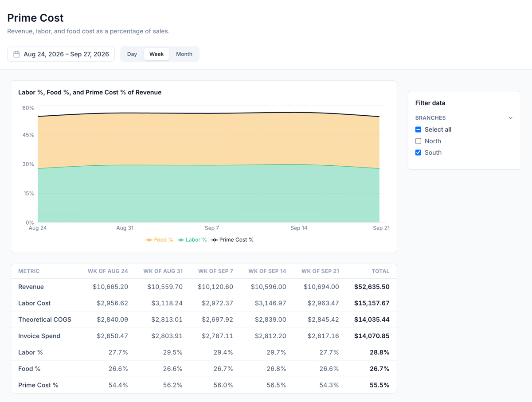Viewport: 532px width, 402px height.
Task: Click labor percent value 29.4%
Action: tap(223, 352)
